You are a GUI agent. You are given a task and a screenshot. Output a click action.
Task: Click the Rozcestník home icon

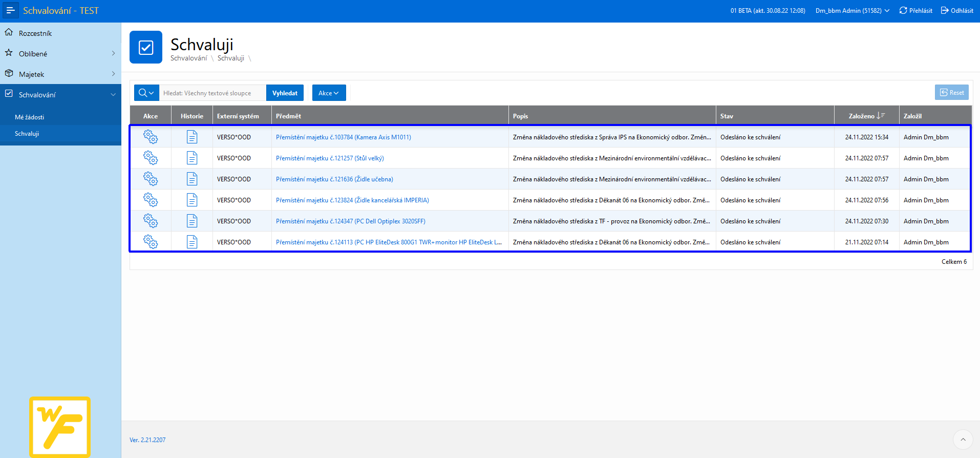[9, 32]
